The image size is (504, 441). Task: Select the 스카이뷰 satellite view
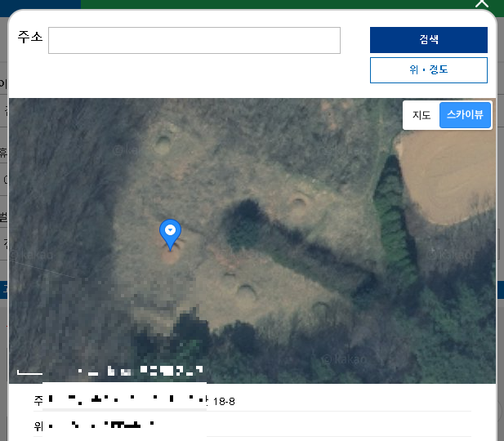465,115
